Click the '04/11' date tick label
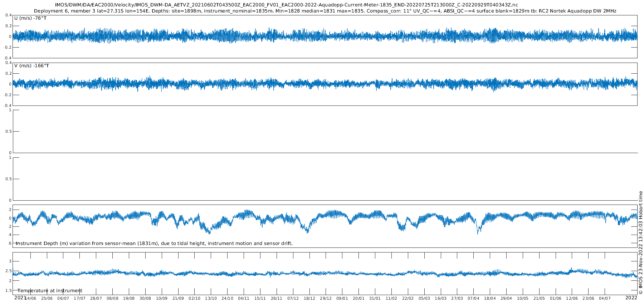644x304 pixels. 244,298
